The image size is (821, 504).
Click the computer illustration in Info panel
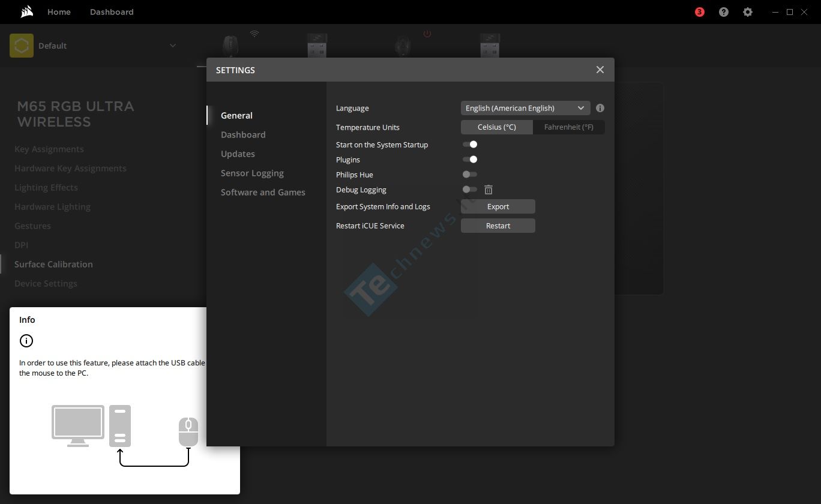(x=91, y=426)
